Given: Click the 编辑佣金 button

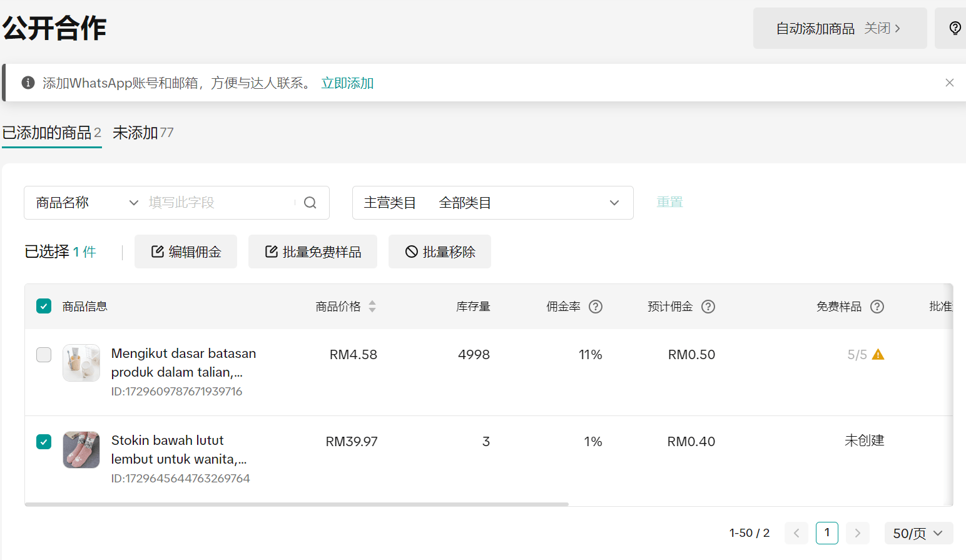Looking at the screenshot, I should [186, 252].
